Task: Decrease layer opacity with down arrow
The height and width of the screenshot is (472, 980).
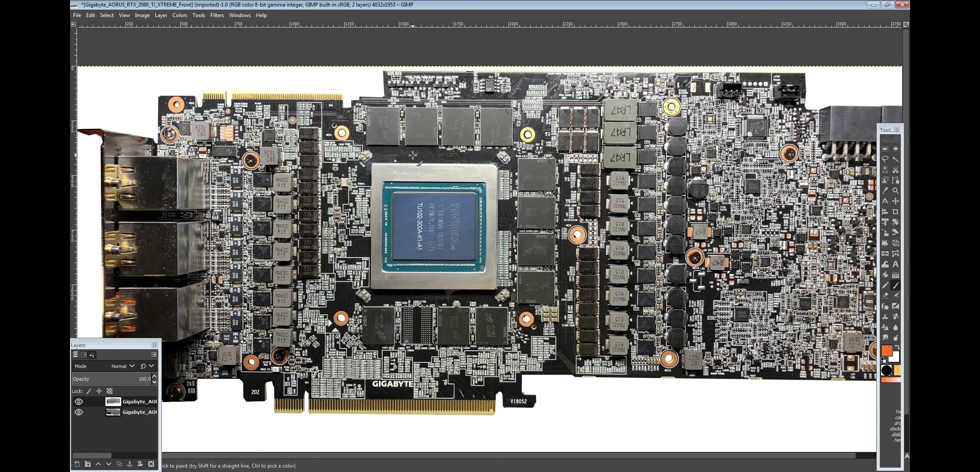Action: [154, 382]
